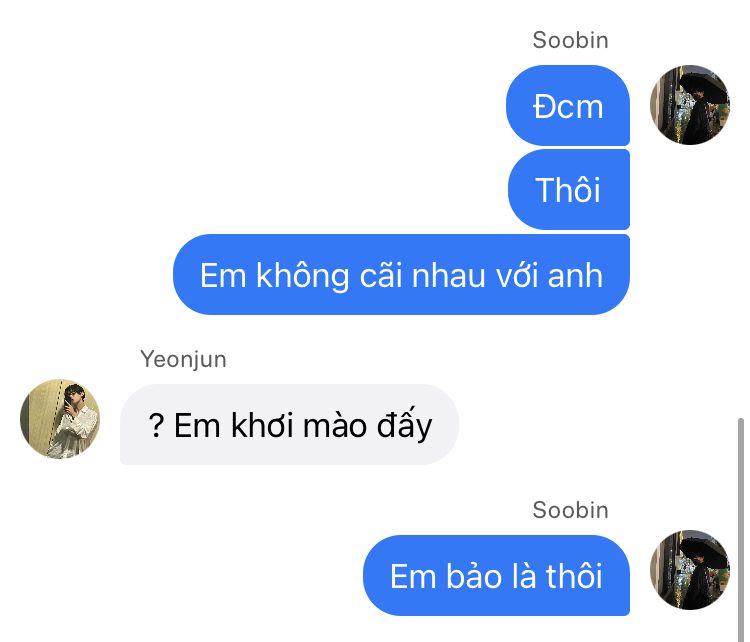Select the Em không cãi nhau với anh bubble
Viewport: 750px width, 642px height.
(x=401, y=275)
